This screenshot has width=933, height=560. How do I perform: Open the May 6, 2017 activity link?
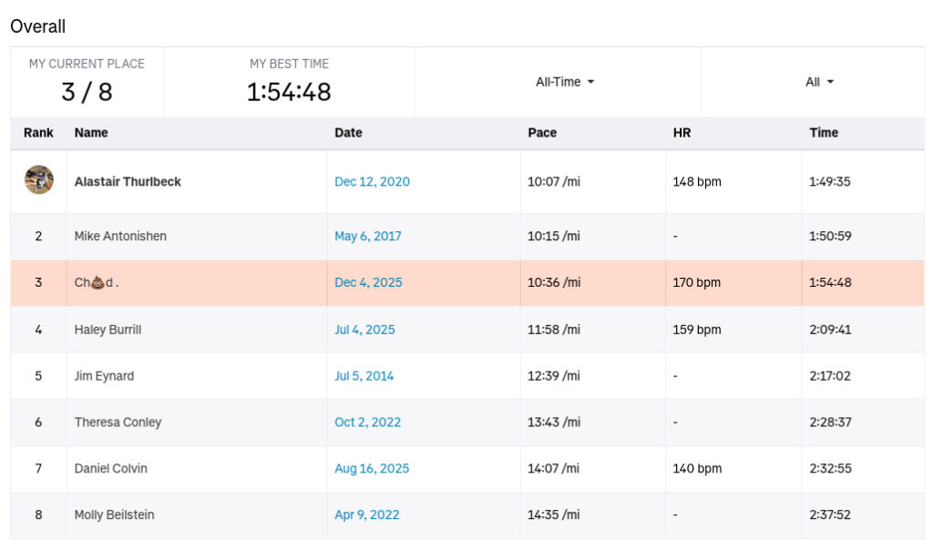pyautogui.click(x=367, y=236)
